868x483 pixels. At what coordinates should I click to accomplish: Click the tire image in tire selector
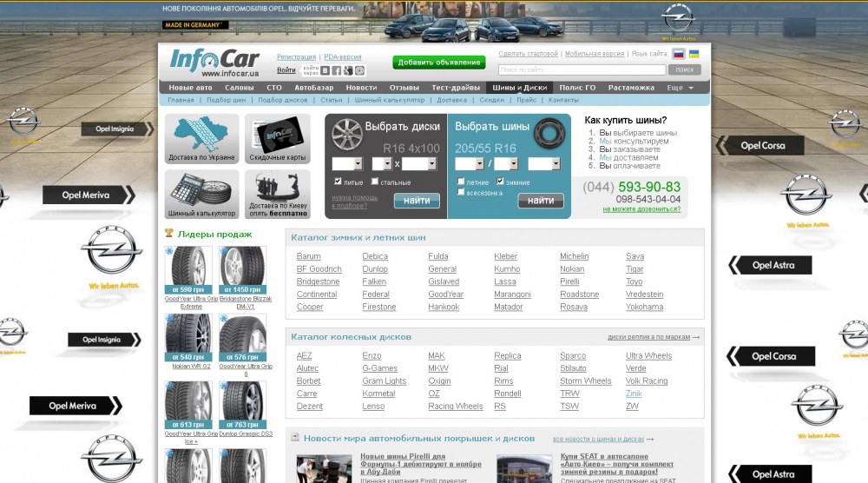[x=549, y=134]
